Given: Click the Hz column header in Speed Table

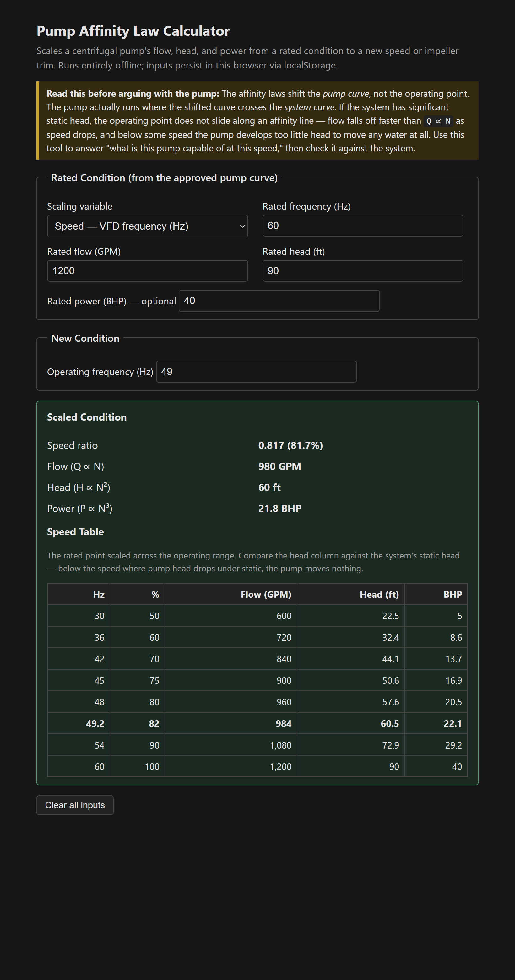Looking at the screenshot, I should (79, 594).
